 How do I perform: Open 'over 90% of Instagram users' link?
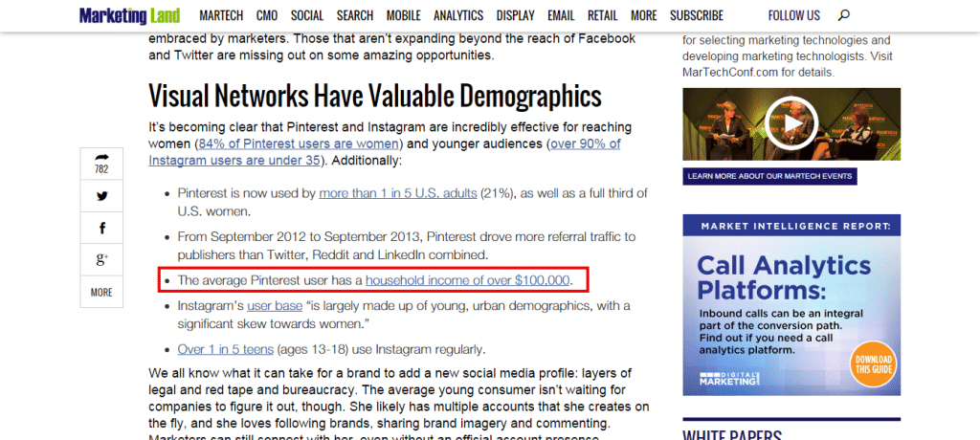(x=385, y=152)
